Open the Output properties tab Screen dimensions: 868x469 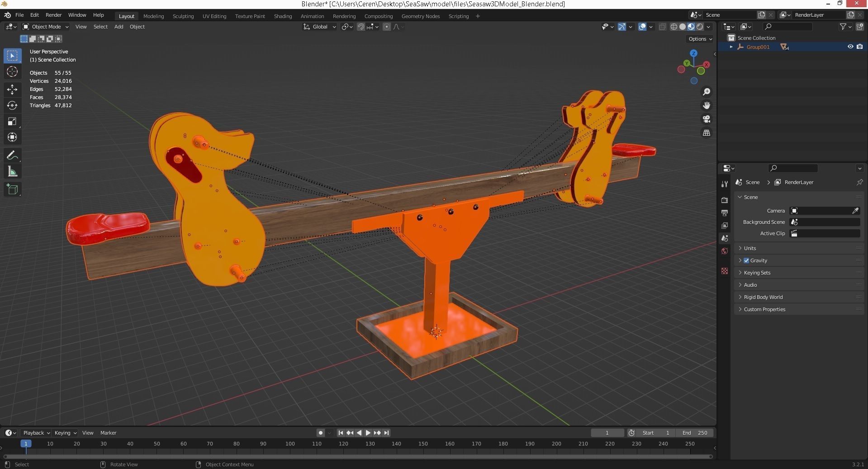click(725, 213)
